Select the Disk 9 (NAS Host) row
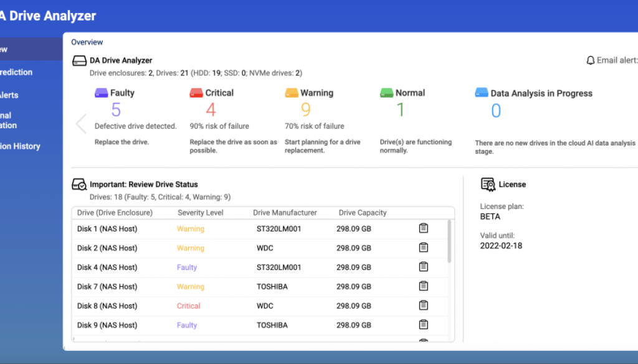638x364 pixels. (260, 325)
